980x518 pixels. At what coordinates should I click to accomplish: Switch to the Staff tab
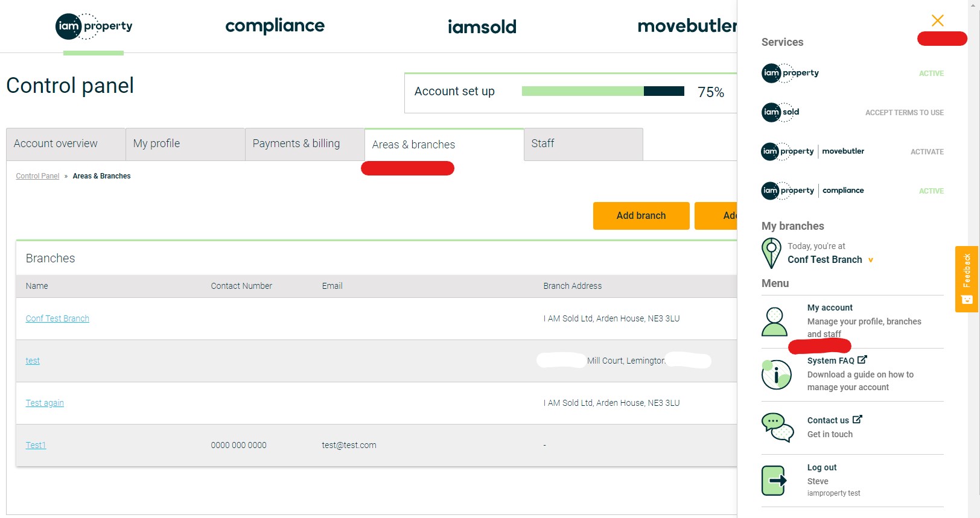(x=583, y=144)
